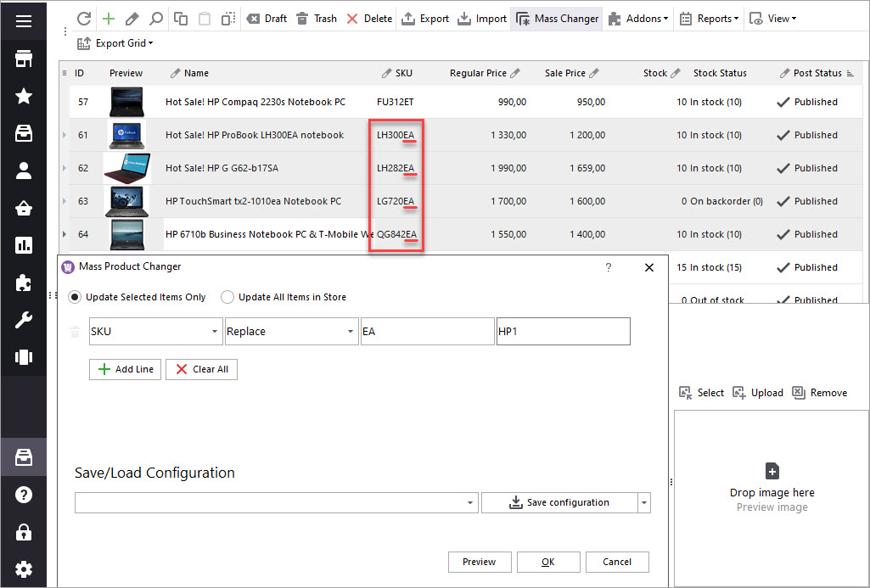Open the puzzle piece addons sidebar icon
The image size is (870, 588).
click(x=24, y=283)
